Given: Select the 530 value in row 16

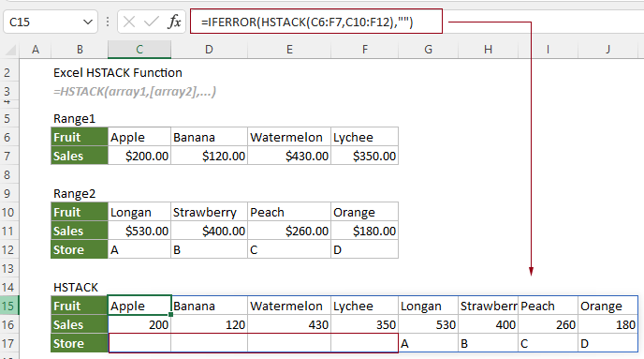Looking at the screenshot, I should click(428, 325).
